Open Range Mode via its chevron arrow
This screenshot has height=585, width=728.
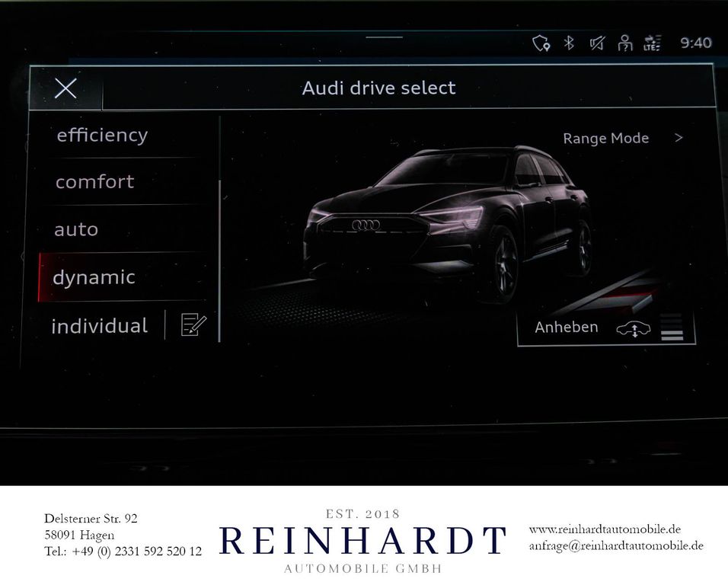[x=679, y=138]
